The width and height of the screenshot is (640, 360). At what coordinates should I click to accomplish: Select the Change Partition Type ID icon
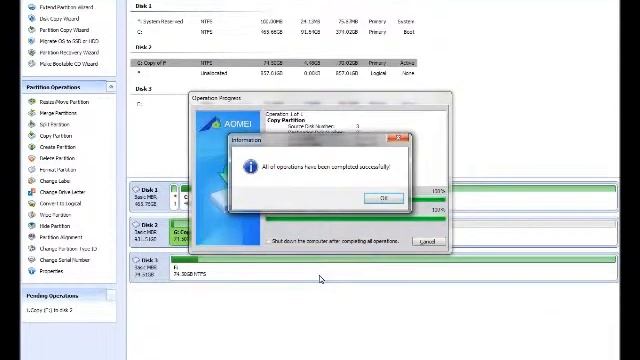pos(32,249)
